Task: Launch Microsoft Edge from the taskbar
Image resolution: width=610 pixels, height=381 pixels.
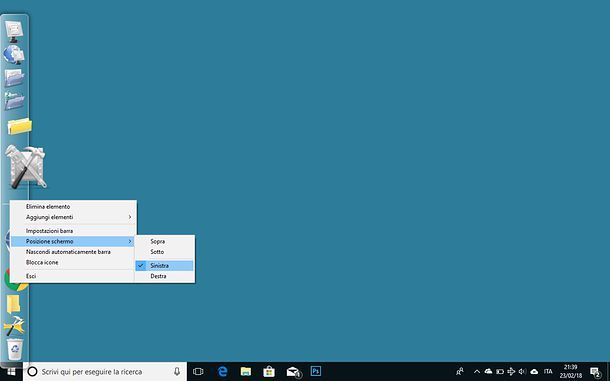Action: (223, 372)
